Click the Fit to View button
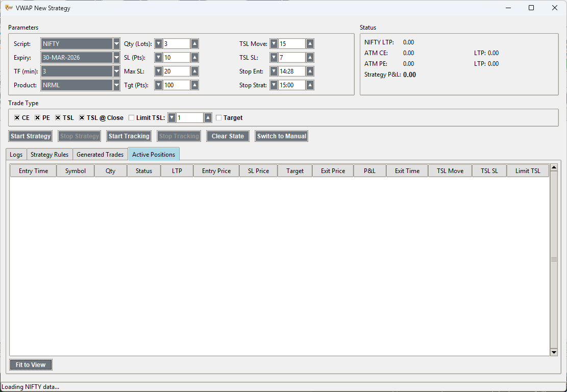 point(31,365)
